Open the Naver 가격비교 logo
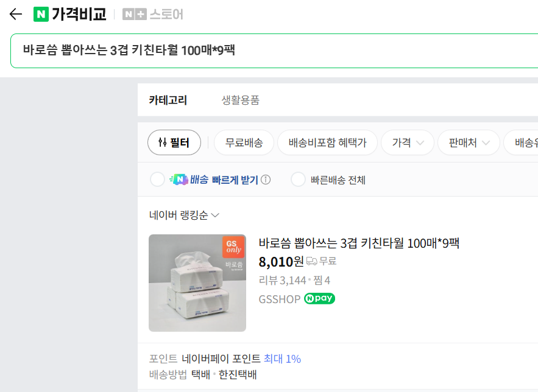 (x=70, y=14)
